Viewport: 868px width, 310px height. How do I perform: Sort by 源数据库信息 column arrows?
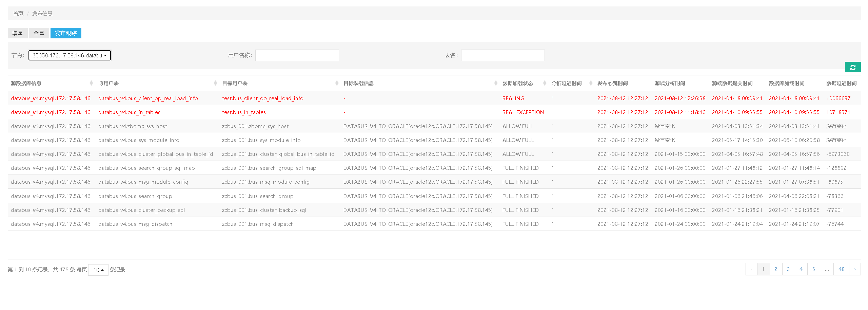pos(91,83)
